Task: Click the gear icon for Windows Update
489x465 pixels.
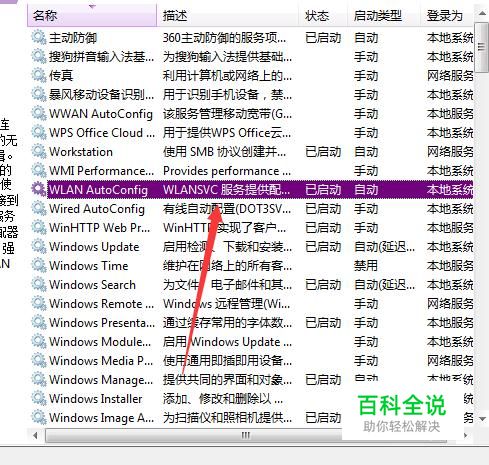Action: coord(39,246)
